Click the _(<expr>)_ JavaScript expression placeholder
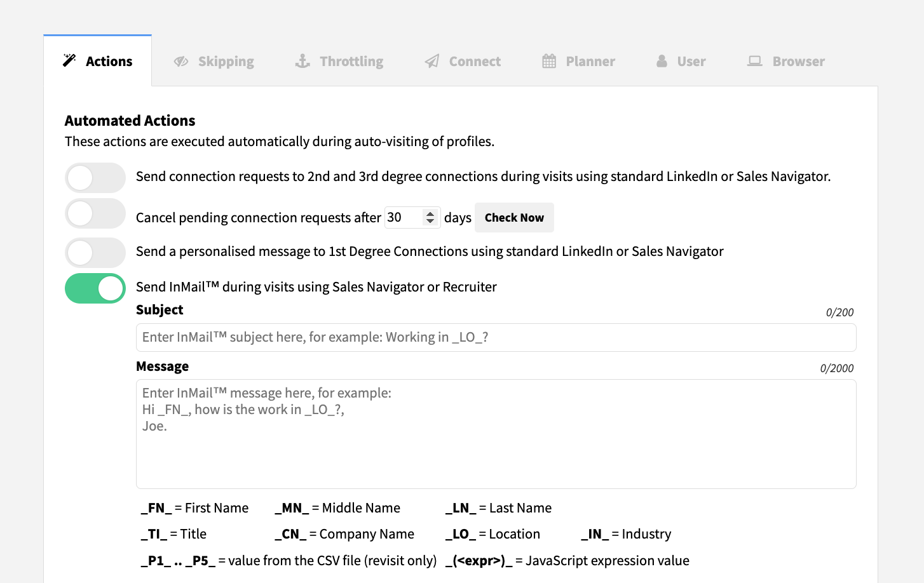924x583 pixels. tap(567, 561)
